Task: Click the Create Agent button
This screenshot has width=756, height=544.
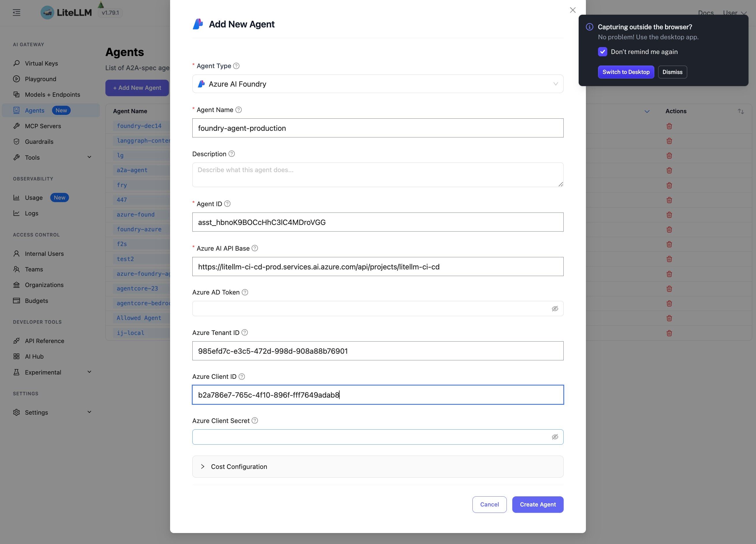Action: 537,504
